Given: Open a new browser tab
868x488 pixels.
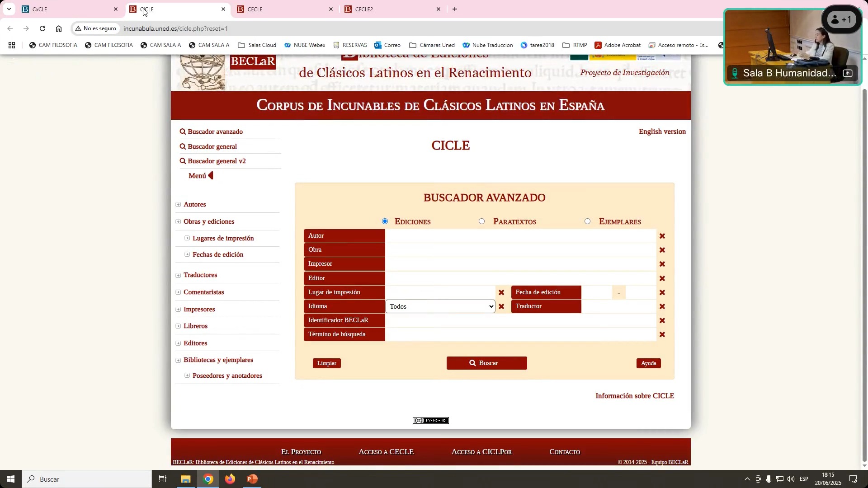Looking at the screenshot, I should pos(455,9).
